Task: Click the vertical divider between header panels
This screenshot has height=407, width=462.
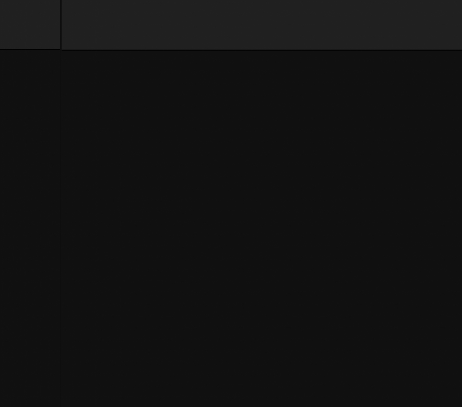Action: click(x=61, y=25)
